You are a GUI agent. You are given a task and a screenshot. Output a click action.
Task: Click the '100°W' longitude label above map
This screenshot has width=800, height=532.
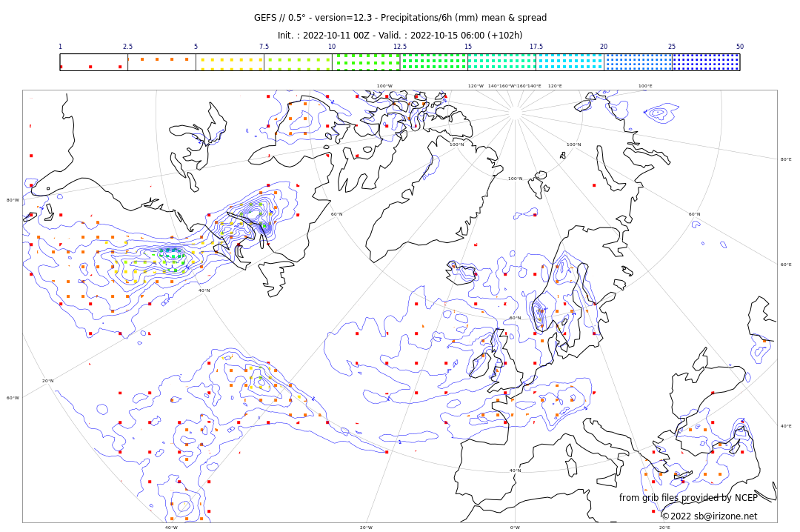[384, 86]
